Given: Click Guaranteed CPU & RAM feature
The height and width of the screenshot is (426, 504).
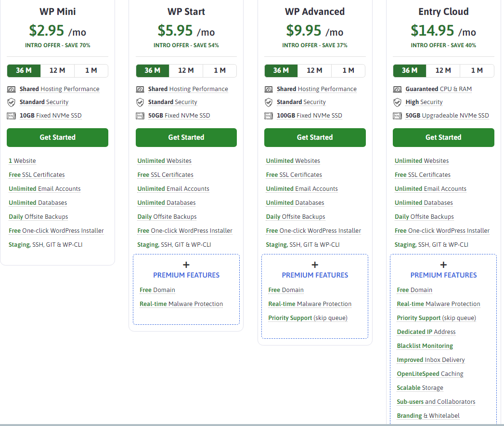Looking at the screenshot, I should (439, 89).
